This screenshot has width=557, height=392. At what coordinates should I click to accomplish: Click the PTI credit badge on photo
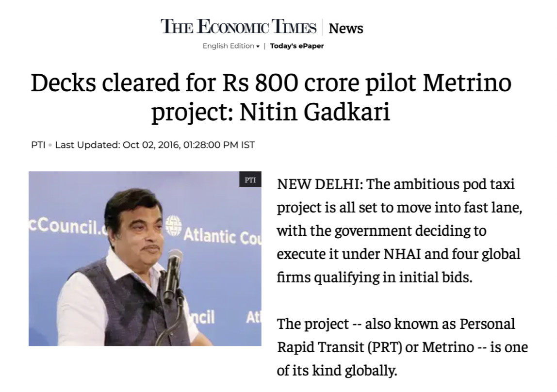tap(250, 180)
